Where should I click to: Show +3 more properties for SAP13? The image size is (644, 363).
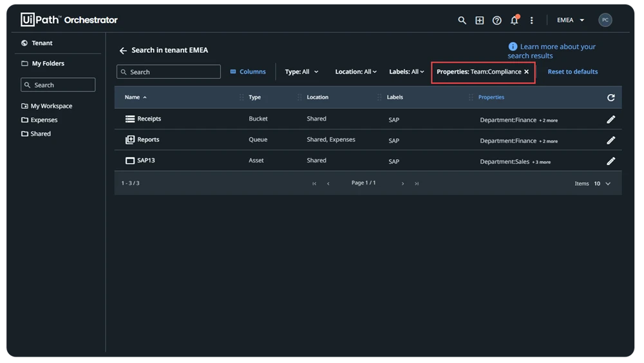pyautogui.click(x=542, y=162)
